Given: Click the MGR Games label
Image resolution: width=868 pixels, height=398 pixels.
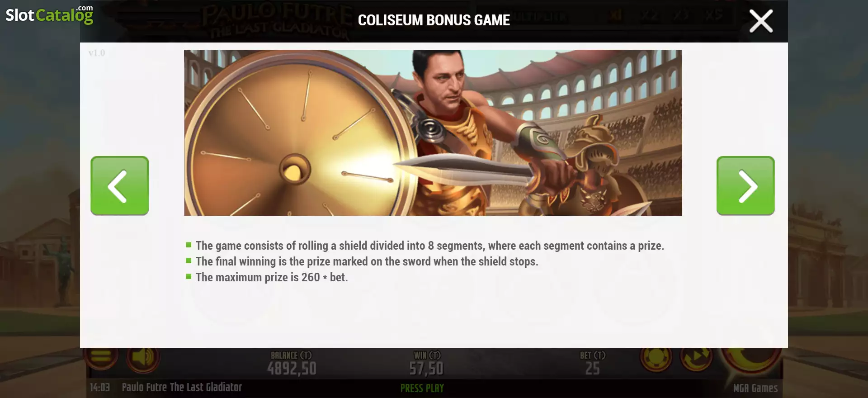Looking at the screenshot, I should pos(755,388).
